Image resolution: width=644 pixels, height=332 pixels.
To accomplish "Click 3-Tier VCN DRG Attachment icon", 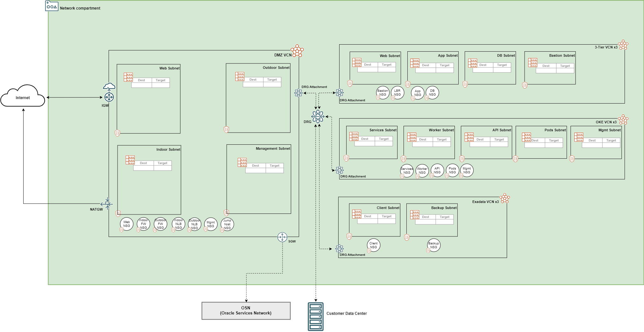I will (x=340, y=93).
